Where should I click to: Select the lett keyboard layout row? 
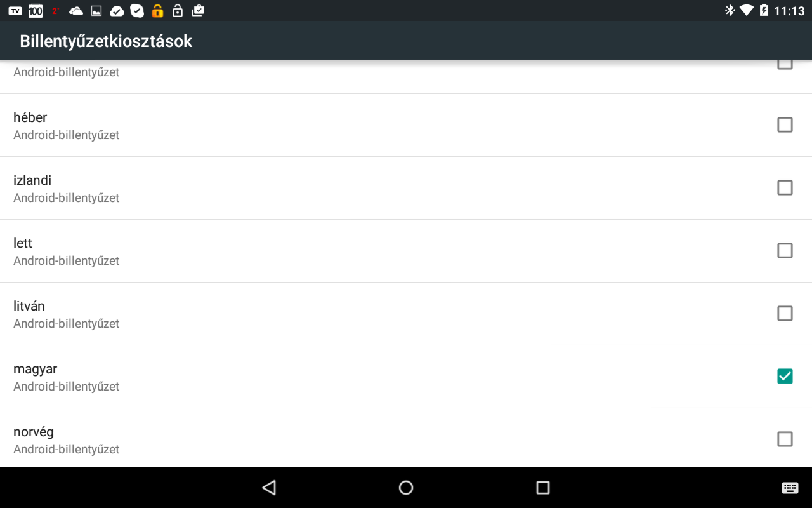pyautogui.click(x=406, y=251)
